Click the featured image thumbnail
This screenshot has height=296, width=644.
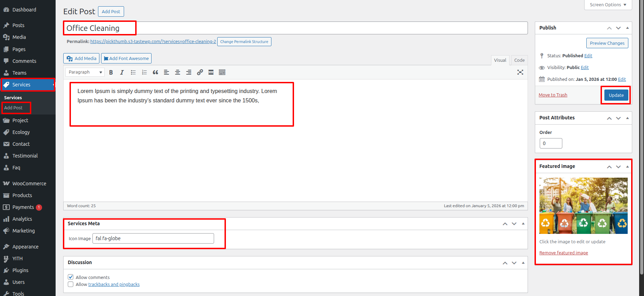pyautogui.click(x=583, y=206)
